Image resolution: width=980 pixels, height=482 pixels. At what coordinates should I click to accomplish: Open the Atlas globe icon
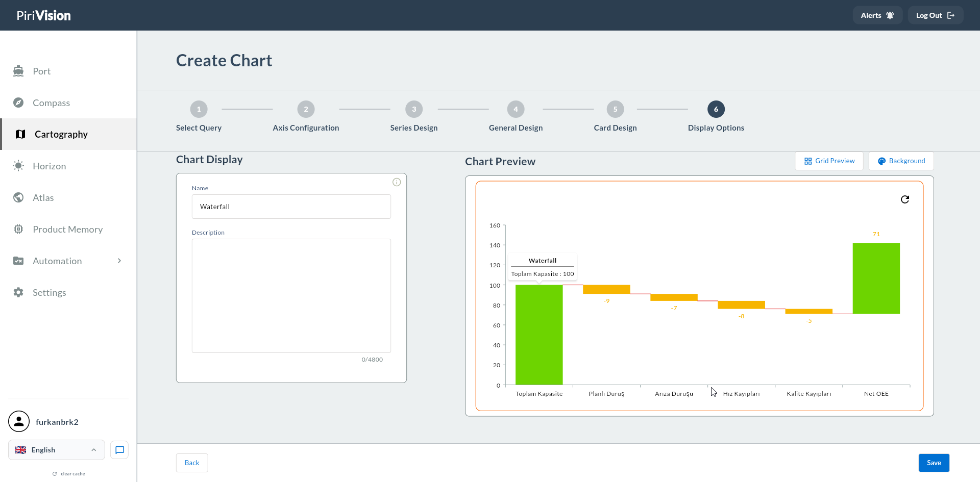18,197
